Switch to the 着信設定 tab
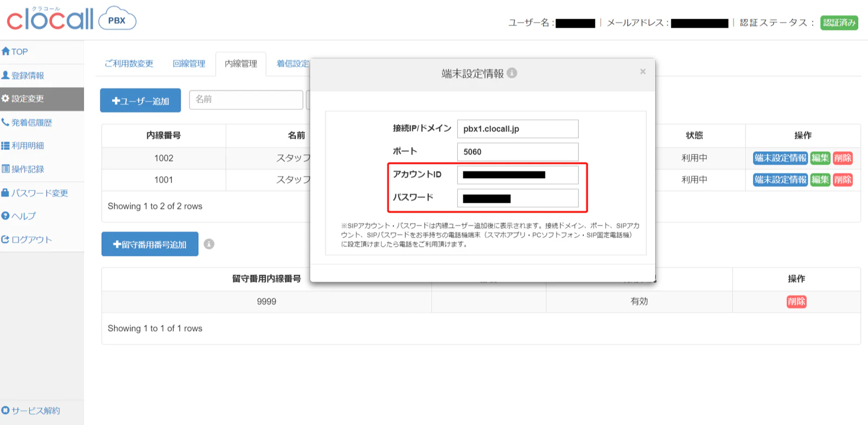 tap(293, 63)
